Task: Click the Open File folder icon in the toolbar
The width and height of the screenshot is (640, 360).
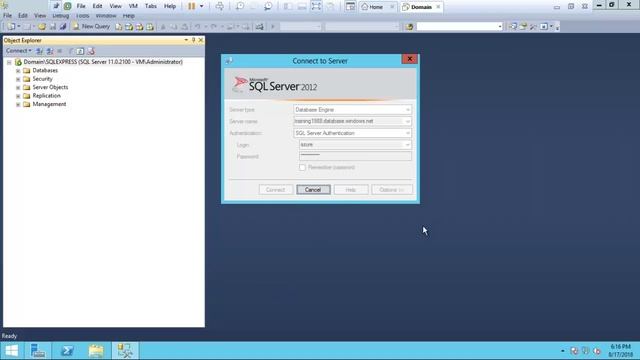Action: click(x=42, y=27)
